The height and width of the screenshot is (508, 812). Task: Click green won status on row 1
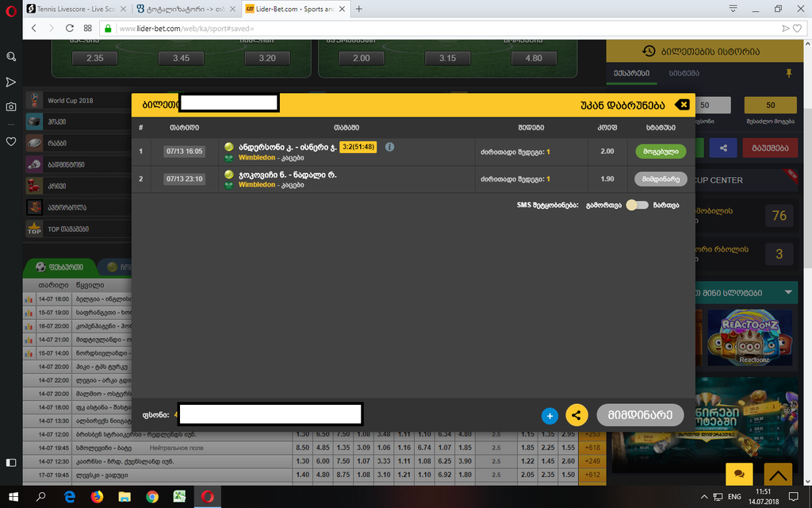pyautogui.click(x=661, y=152)
